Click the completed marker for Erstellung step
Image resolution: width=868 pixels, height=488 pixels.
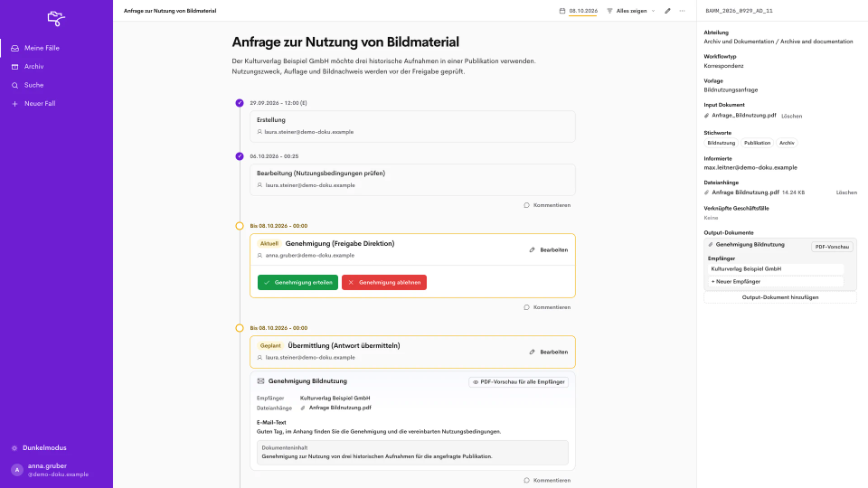[x=239, y=103]
